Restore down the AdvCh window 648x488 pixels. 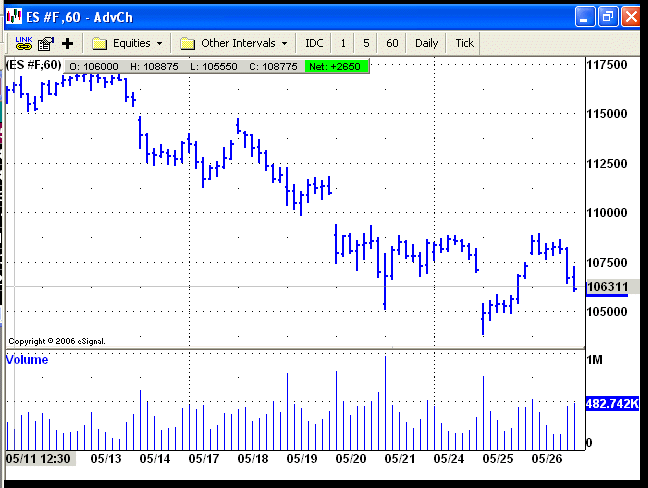[608, 17]
